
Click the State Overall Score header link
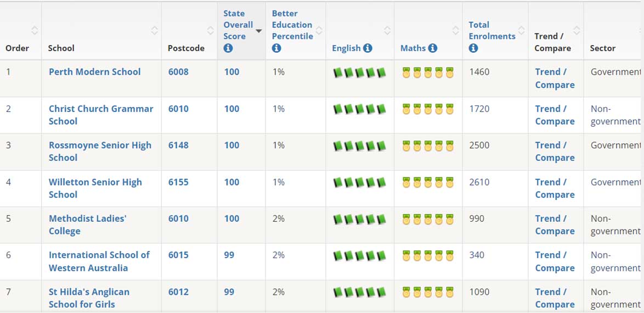[x=238, y=25]
